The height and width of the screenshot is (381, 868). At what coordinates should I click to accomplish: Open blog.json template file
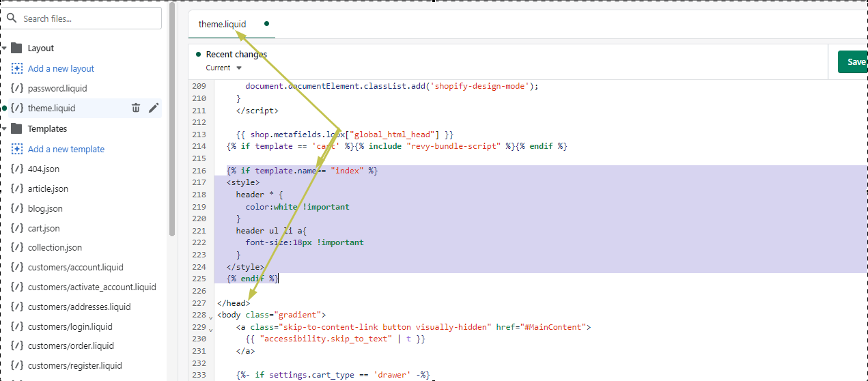coord(45,208)
